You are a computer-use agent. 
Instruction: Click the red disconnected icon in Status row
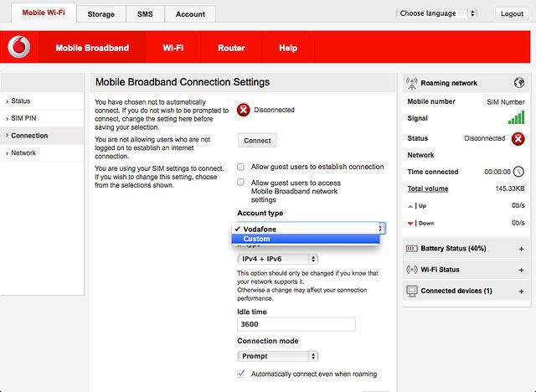tap(518, 139)
